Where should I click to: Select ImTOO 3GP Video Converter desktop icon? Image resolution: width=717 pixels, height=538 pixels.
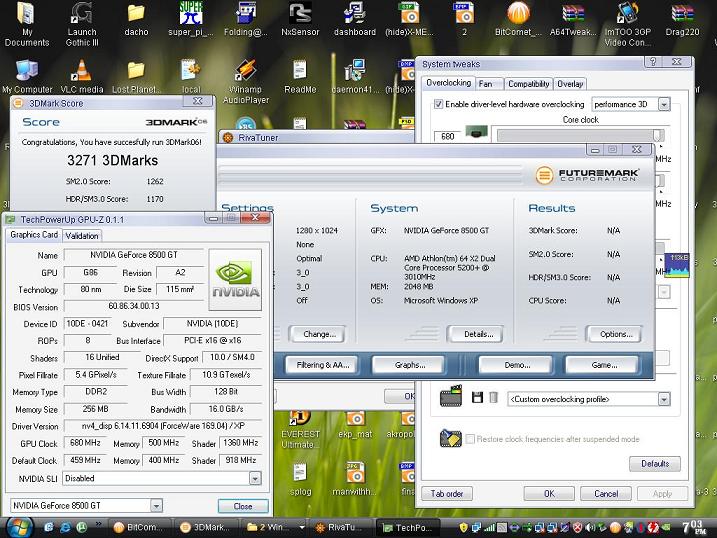[627, 24]
